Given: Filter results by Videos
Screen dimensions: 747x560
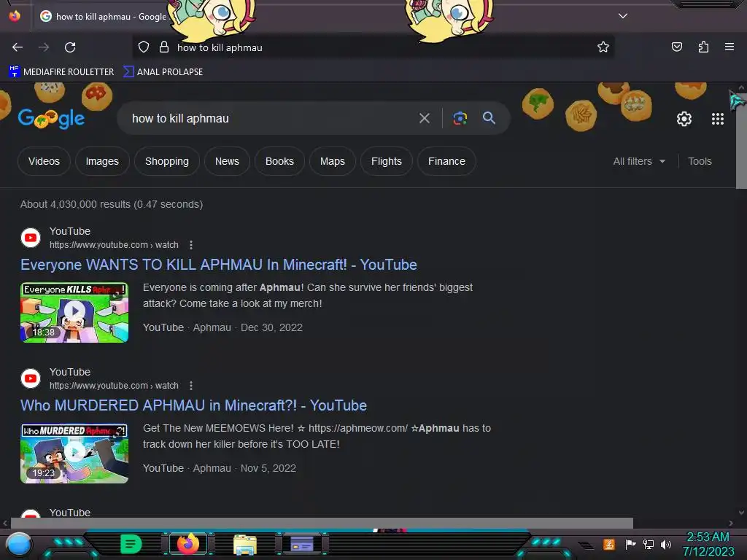Looking at the screenshot, I should tap(44, 161).
